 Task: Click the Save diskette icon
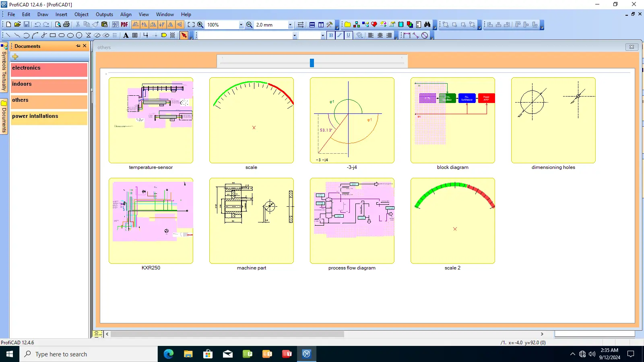tap(27, 25)
